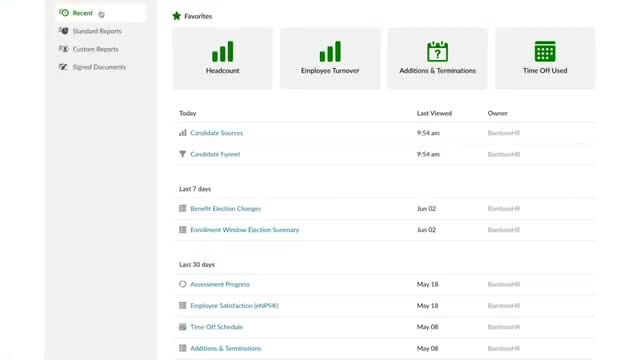Open the Candidate Funnel report

tap(215, 154)
